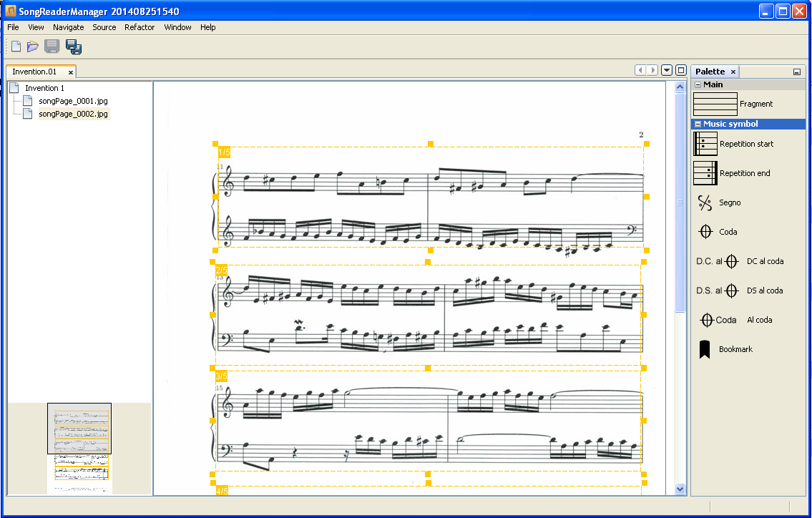Image resolution: width=812 pixels, height=518 pixels.
Task: Open the Help menu
Action: [207, 27]
